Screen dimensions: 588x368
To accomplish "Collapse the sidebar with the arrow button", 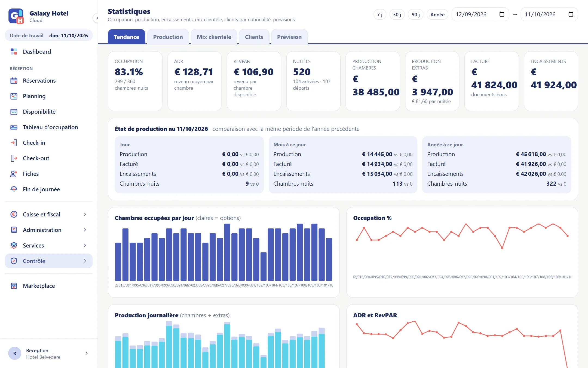I will point(97,18).
